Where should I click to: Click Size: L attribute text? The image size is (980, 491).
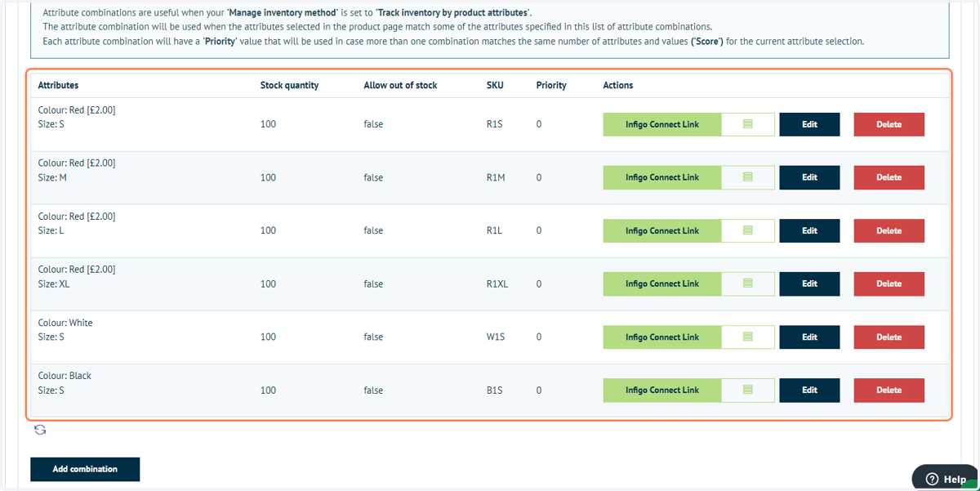[x=51, y=230]
